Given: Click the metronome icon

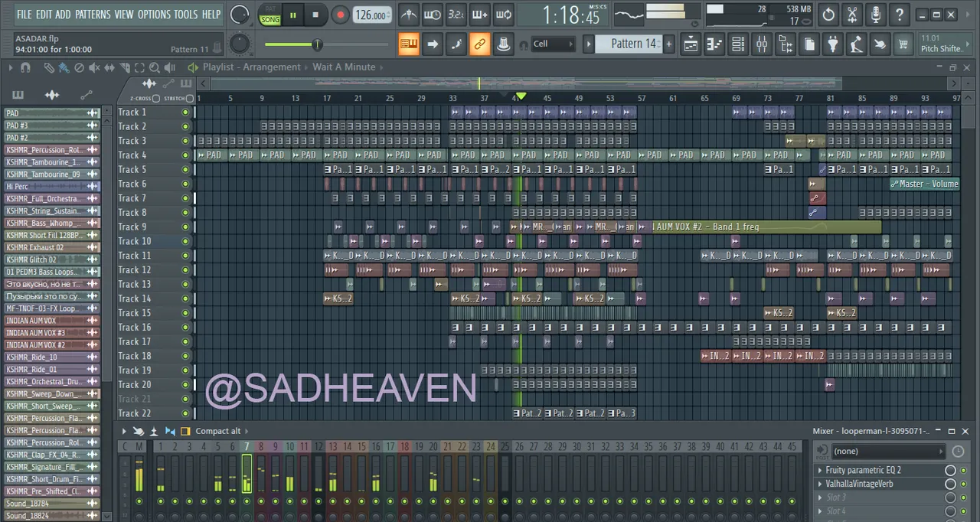Looking at the screenshot, I should (x=409, y=15).
